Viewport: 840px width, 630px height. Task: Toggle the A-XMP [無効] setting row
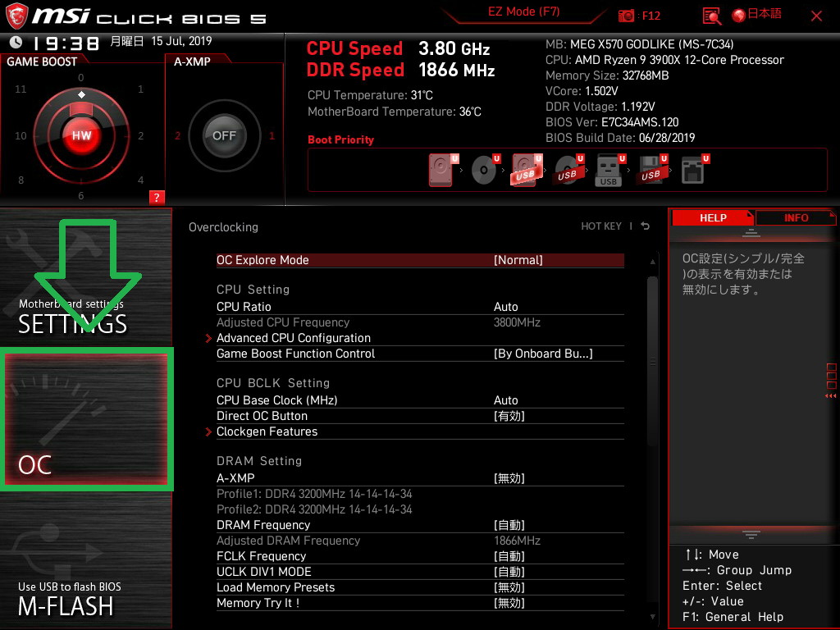pyautogui.click(x=420, y=478)
